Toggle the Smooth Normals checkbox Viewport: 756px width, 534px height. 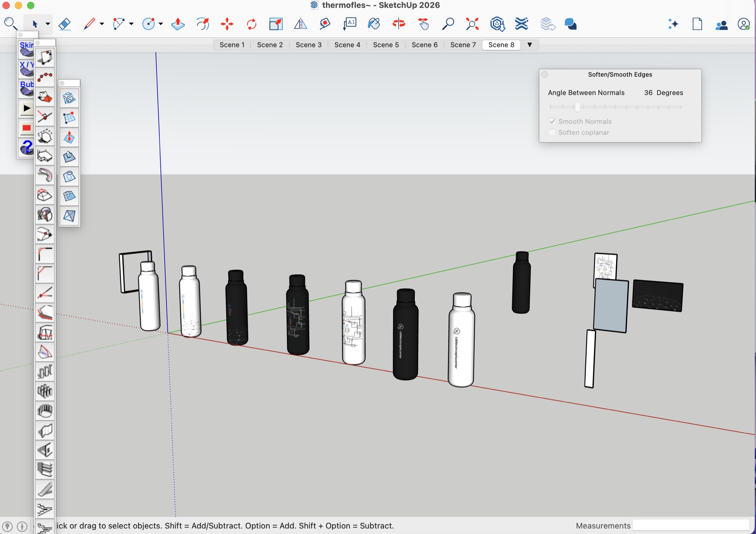(x=552, y=122)
